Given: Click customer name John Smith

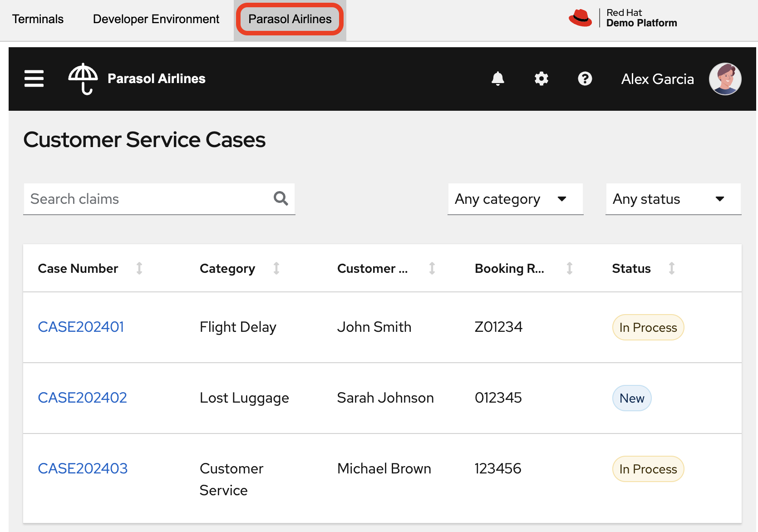Looking at the screenshot, I should (374, 327).
